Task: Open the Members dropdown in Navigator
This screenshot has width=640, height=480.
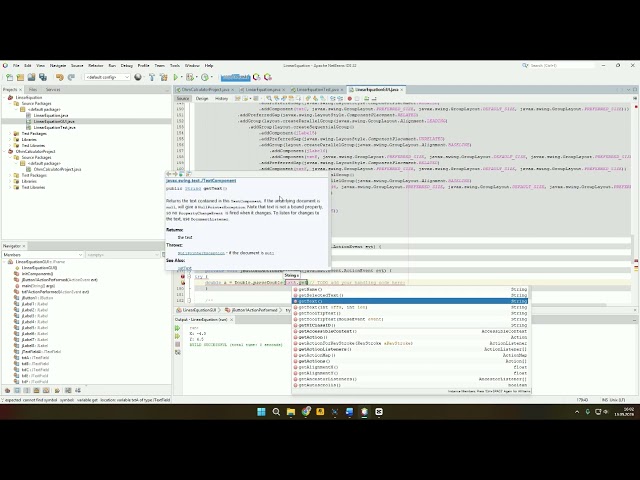Action: pyautogui.click(x=43, y=255)
